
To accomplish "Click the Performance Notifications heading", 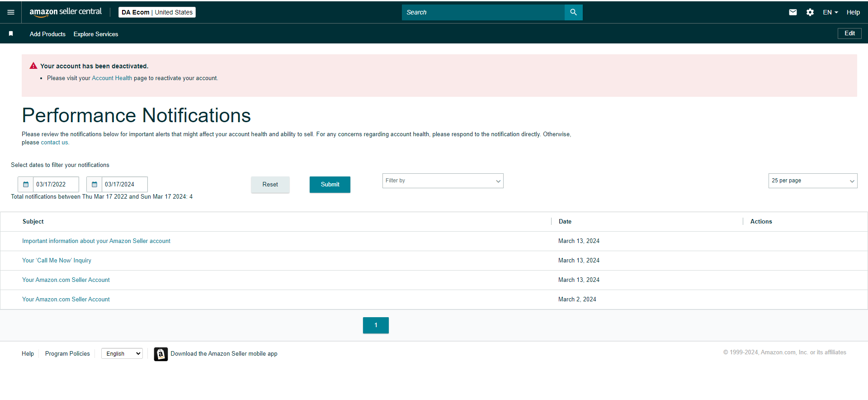I will coord(136,115).
